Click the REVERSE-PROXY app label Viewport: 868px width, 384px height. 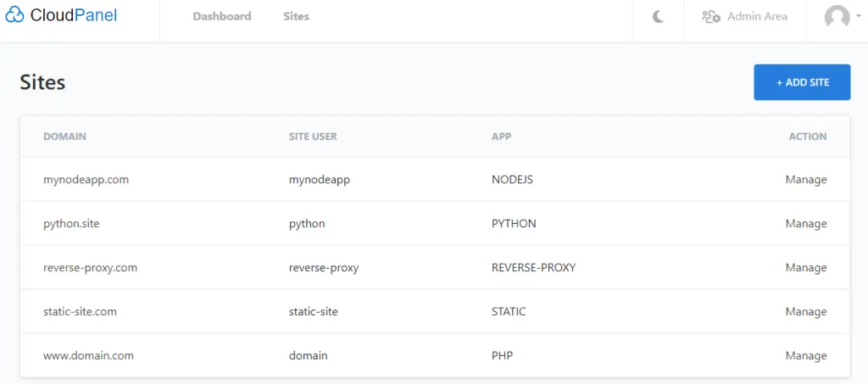point(534,268)
